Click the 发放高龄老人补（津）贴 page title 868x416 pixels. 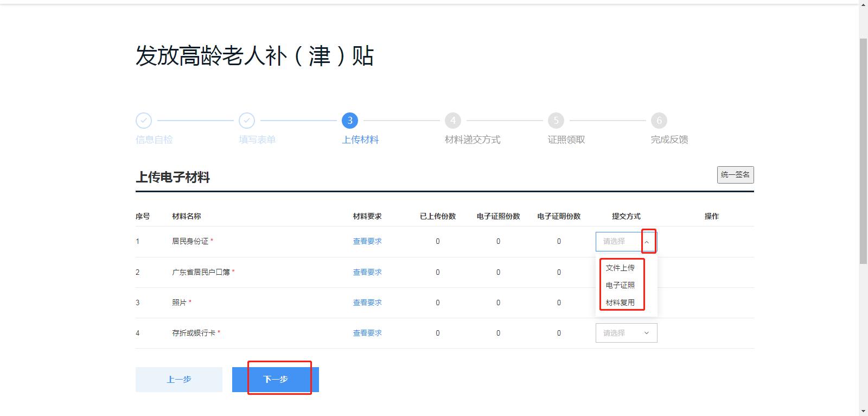pyautogui.click(x=255, y=56)
